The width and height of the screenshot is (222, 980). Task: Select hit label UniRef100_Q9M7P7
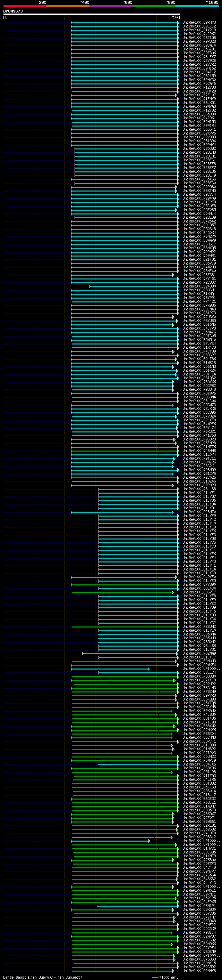[x=199, y=871]
